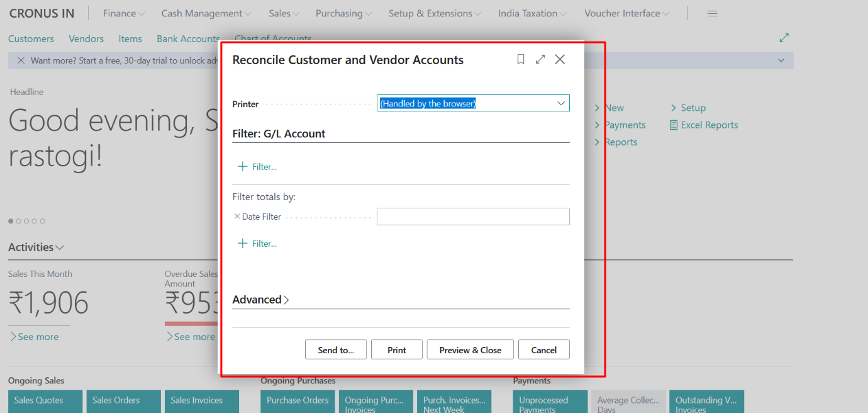This screenshot has width=868, height=413.
Task: Dismiss the free trial notification banner
Action: coord(20,60)
